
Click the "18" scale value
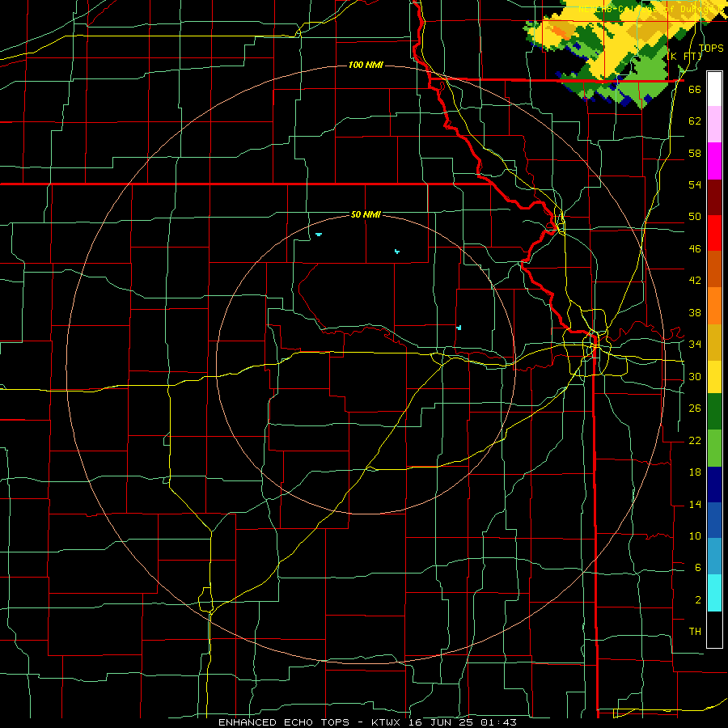click(695, 472)
